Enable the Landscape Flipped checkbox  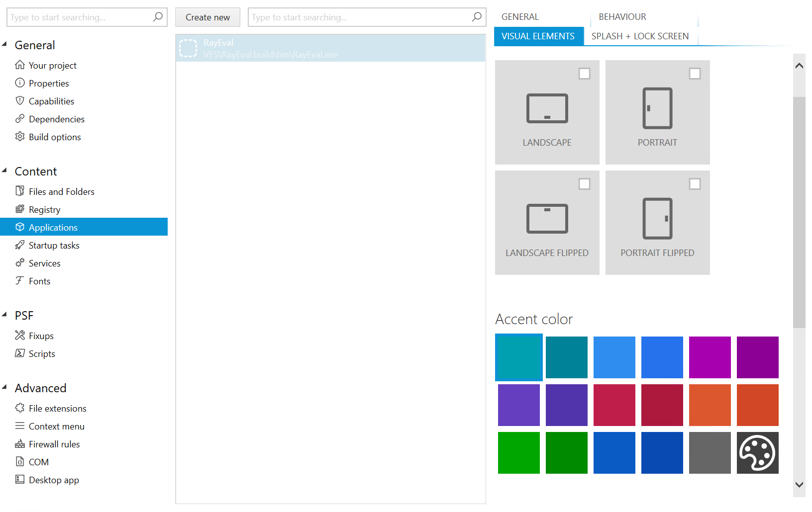point(584,183)
